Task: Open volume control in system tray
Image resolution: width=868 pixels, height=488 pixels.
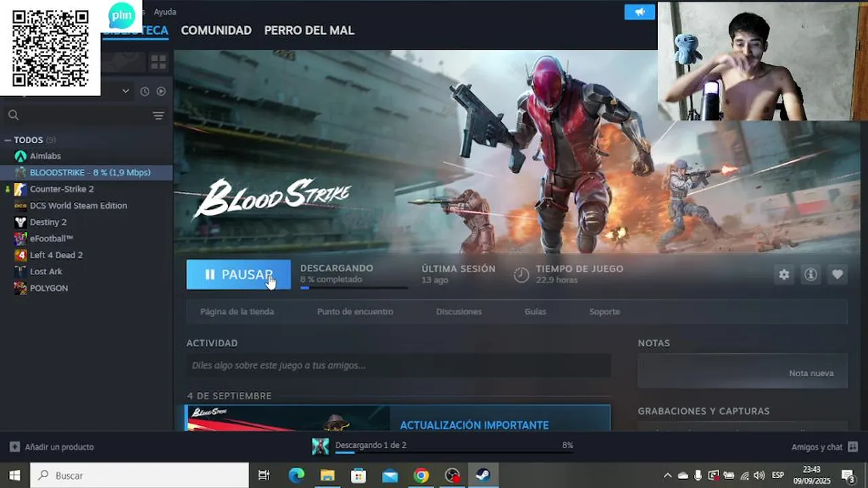Action: [x=759, y=476]
